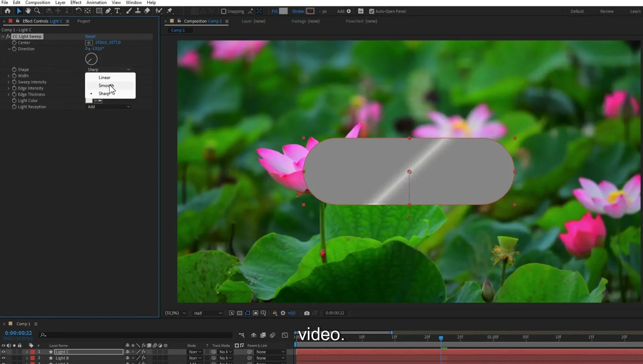The width and height of the screenshot is (643, 364).
Task: Click the timeline layer search field
Action: 136,335
